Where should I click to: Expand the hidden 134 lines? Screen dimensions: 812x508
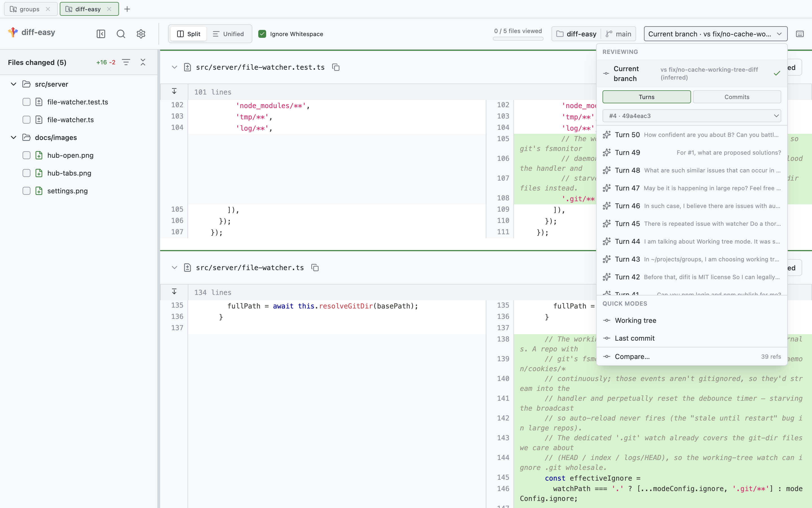click(174, 292)
